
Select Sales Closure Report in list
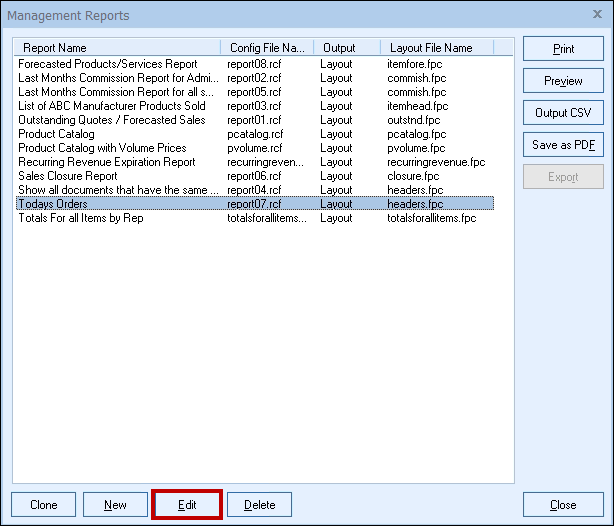(x=68, y=176)
